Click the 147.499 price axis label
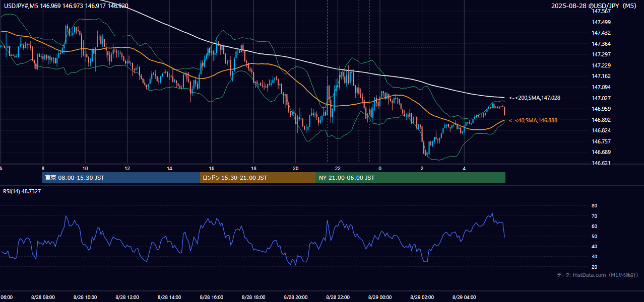The image size is (644, 302). point(601,22)
